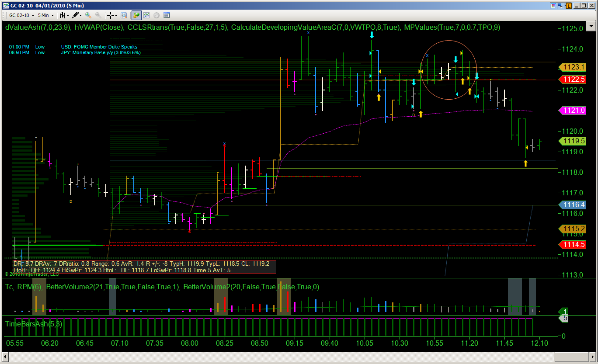Click the FOMC Member Duke Speaks news item
Image resolution: width=598 pixels, height=364 pixels.
99,47
